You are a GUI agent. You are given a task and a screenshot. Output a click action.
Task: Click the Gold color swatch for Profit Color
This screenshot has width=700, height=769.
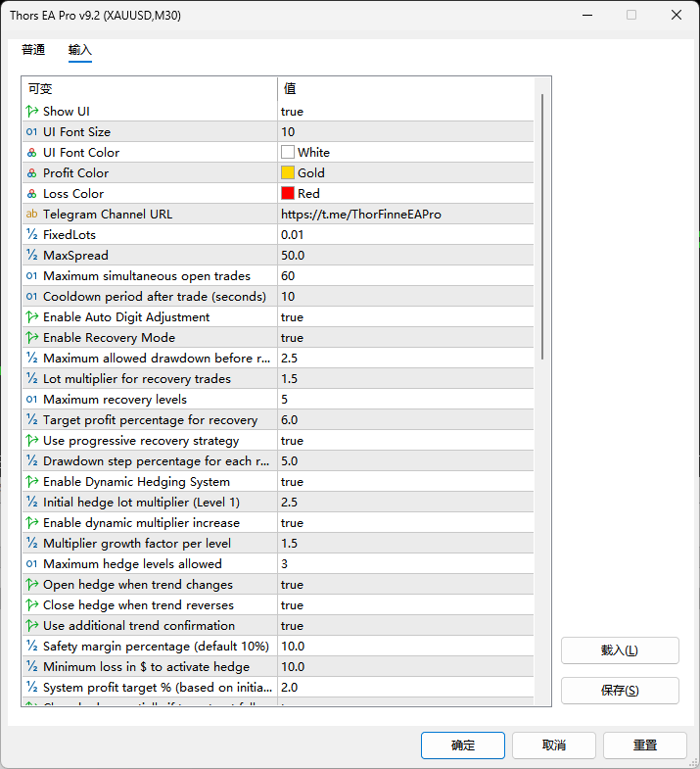point(288,173)
